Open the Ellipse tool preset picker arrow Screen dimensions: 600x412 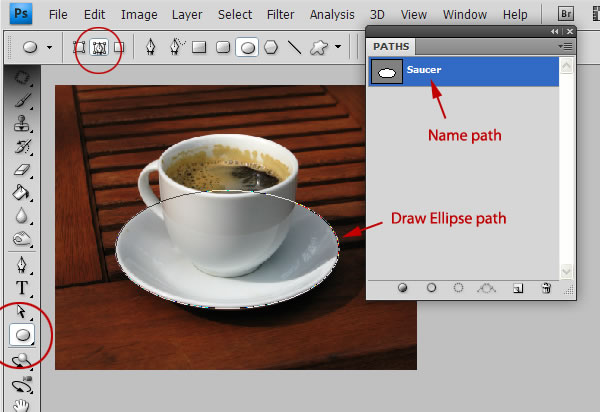coord(49,47)
